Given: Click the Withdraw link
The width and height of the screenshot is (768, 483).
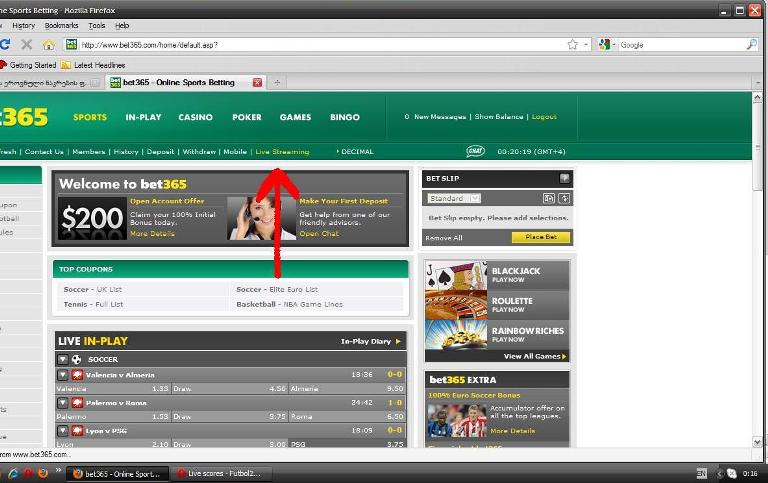Looking at the screenshot, I should click(x=199, y=152).
